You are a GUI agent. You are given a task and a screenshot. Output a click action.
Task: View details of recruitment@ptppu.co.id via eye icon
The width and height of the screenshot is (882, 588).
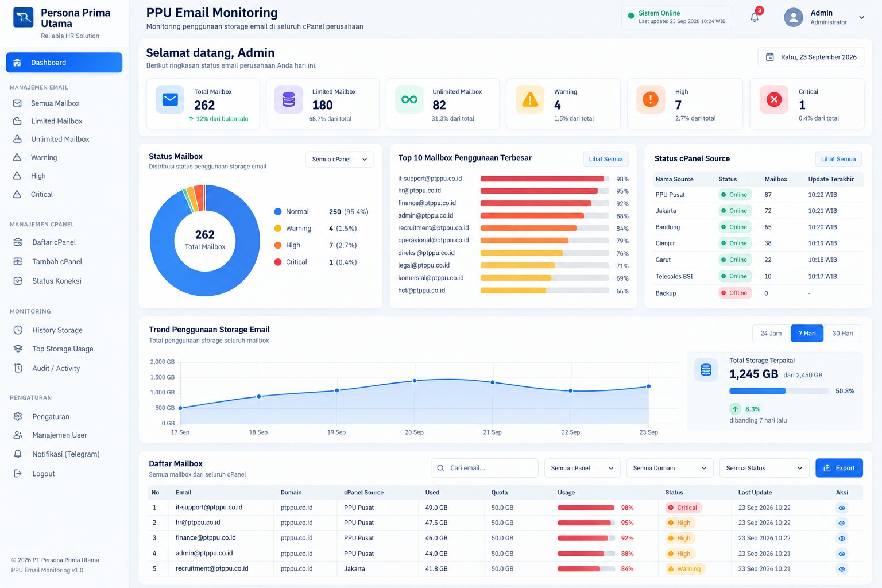coord(842,569)
